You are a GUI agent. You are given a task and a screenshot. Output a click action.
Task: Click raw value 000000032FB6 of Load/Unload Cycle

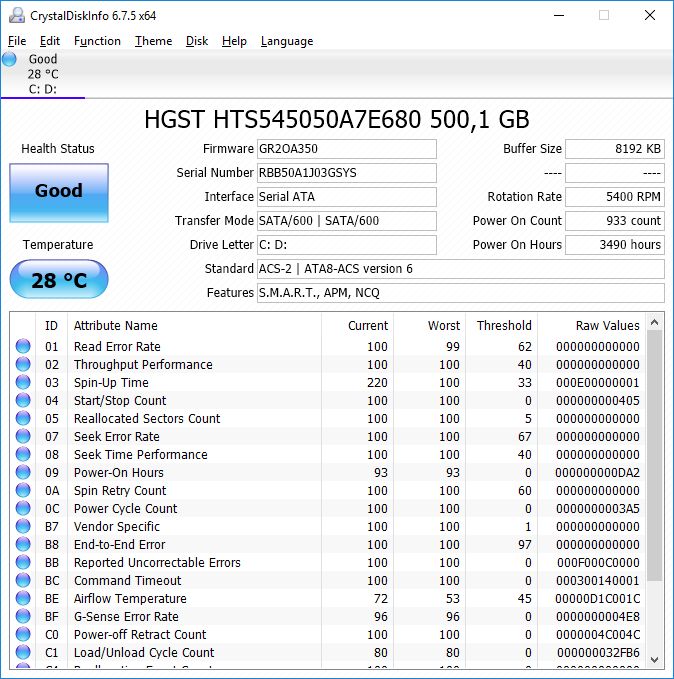(x=598, y=652)
